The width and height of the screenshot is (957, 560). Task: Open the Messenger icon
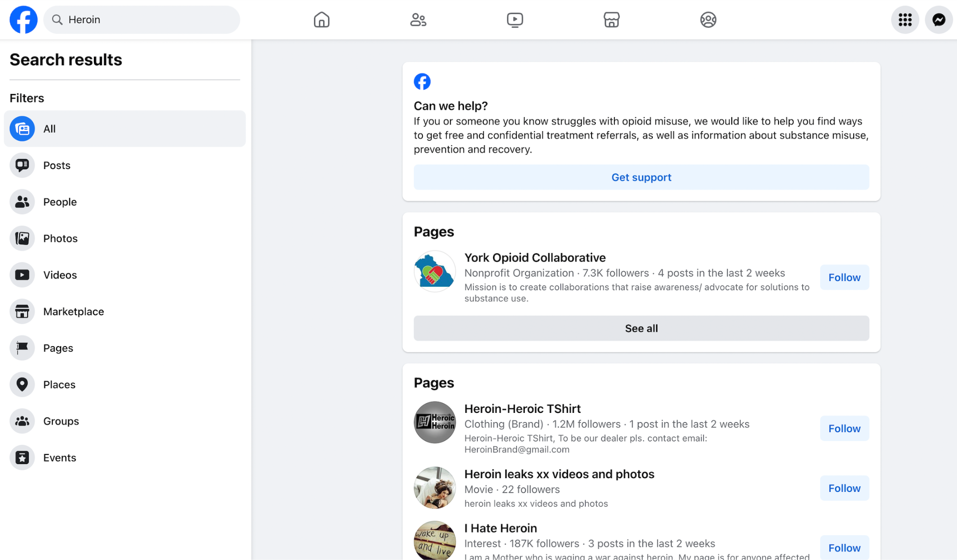click(x=938, y=20)
